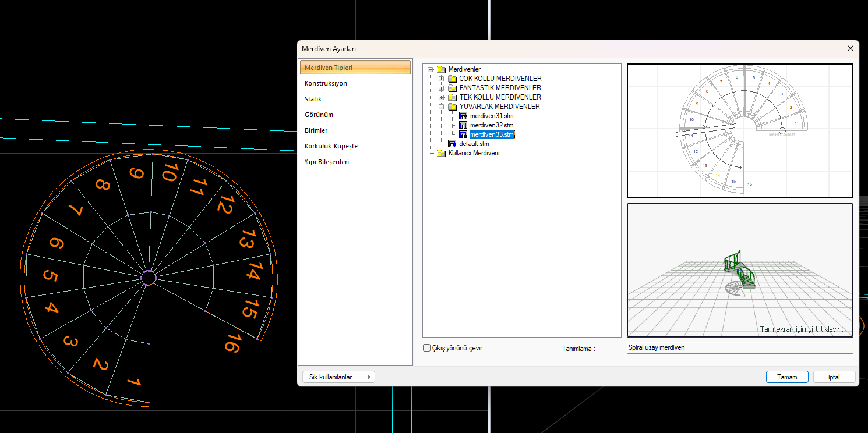This screenshot has width=868, height=433.
Task: Click the merdiven31.stm file icon
Action: pyautogui.click(x=463, y=116)
